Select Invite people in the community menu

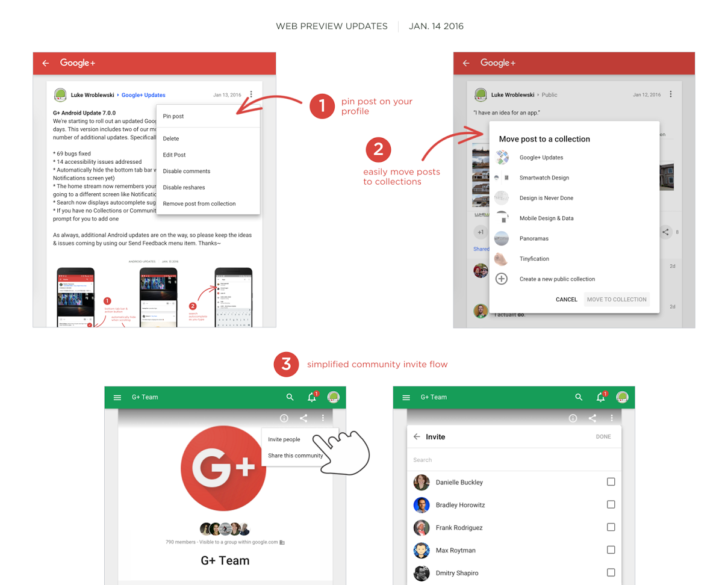click(284, 440)
